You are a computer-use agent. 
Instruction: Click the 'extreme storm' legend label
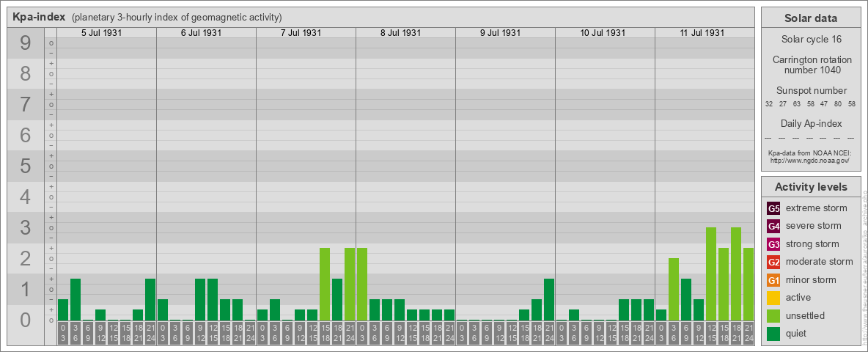pos(817,208)
